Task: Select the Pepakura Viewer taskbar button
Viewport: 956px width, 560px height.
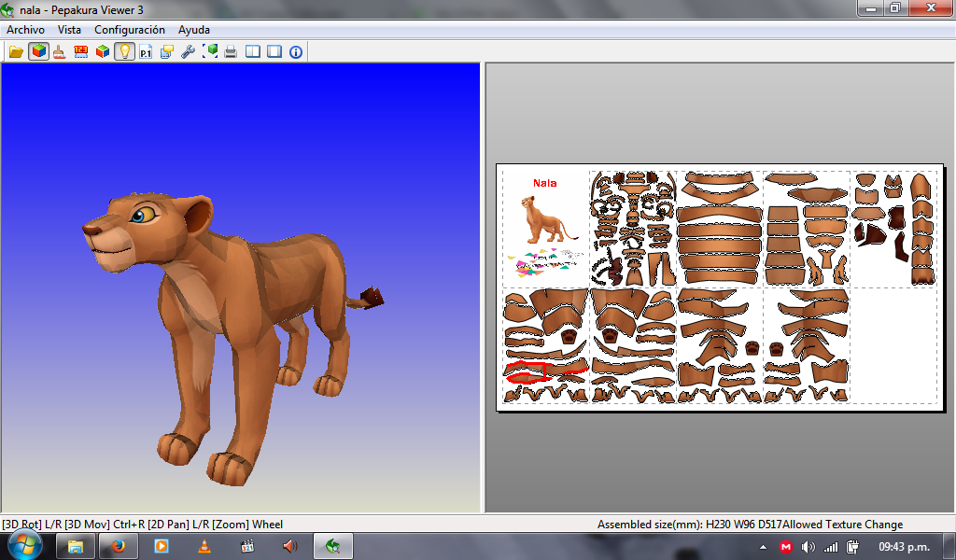Action: [x=333, y=546]
